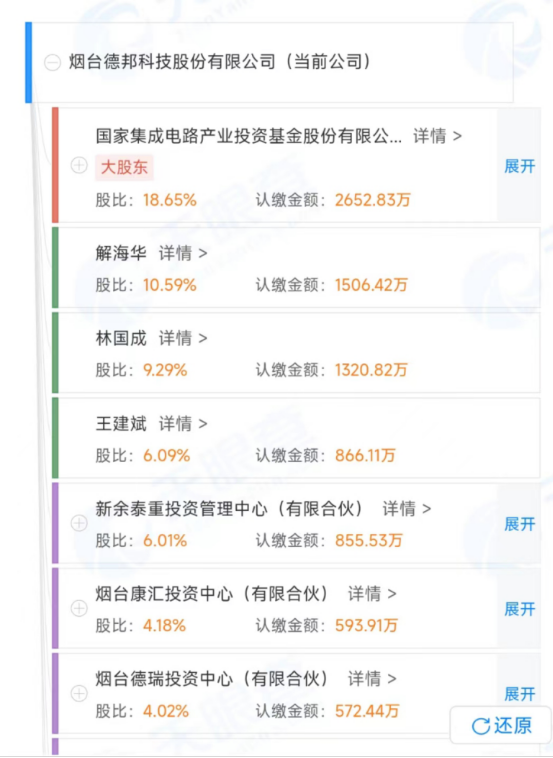The image size is (553, 758).
Task: Click the 还原 reset button
Action: pyautogui.click(x=501, y=725)
